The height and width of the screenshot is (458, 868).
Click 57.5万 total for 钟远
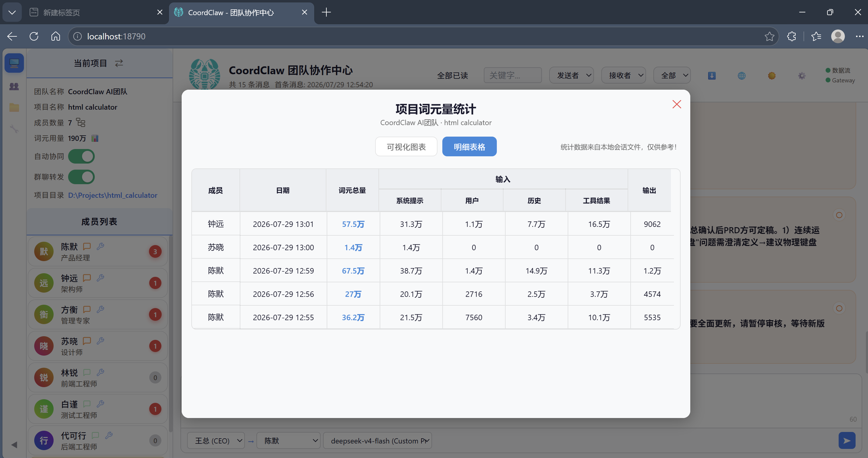point(353,224)
